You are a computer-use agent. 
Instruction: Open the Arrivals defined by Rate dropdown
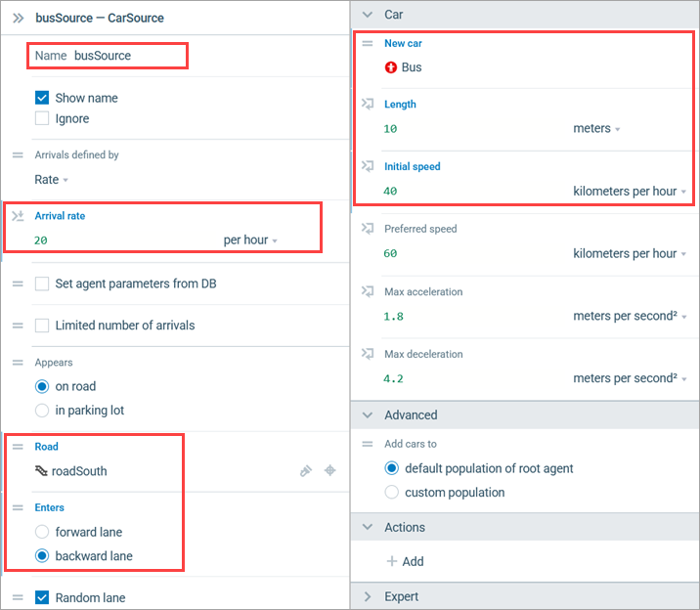52,180
